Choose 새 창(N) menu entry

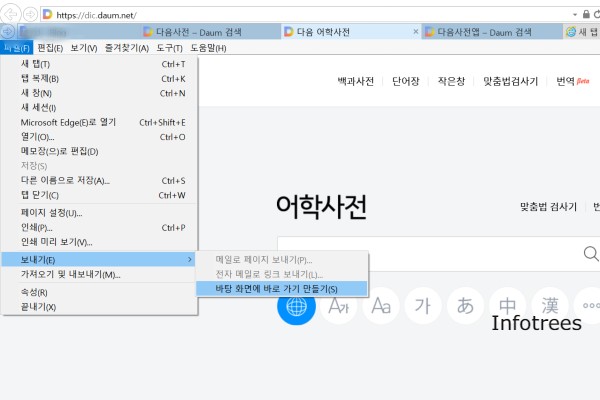coord(99,93)
